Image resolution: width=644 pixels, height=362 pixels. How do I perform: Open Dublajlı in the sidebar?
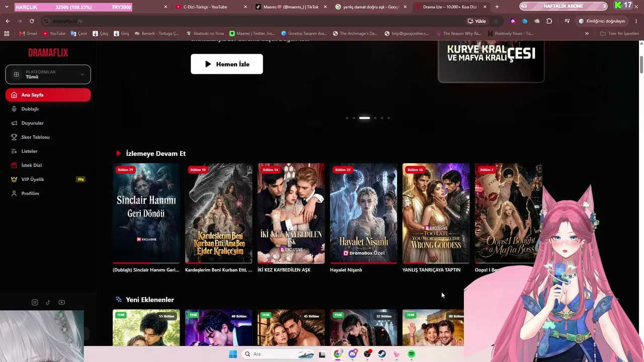(48, 109)
